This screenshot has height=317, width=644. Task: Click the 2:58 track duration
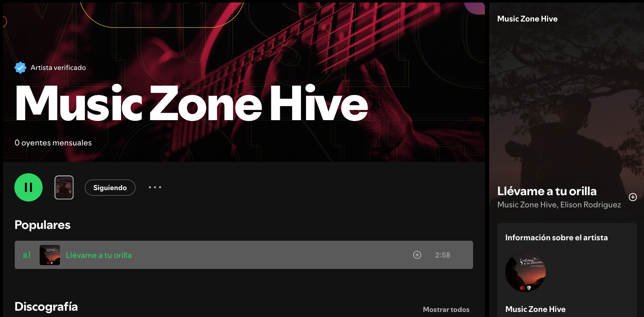(443, 255)
